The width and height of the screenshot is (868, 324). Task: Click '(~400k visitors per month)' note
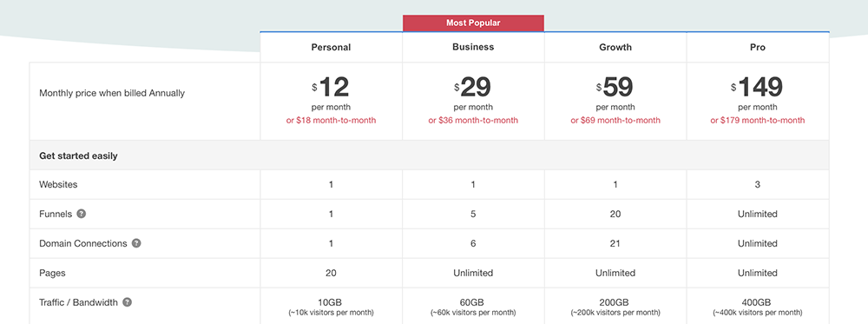758,313
